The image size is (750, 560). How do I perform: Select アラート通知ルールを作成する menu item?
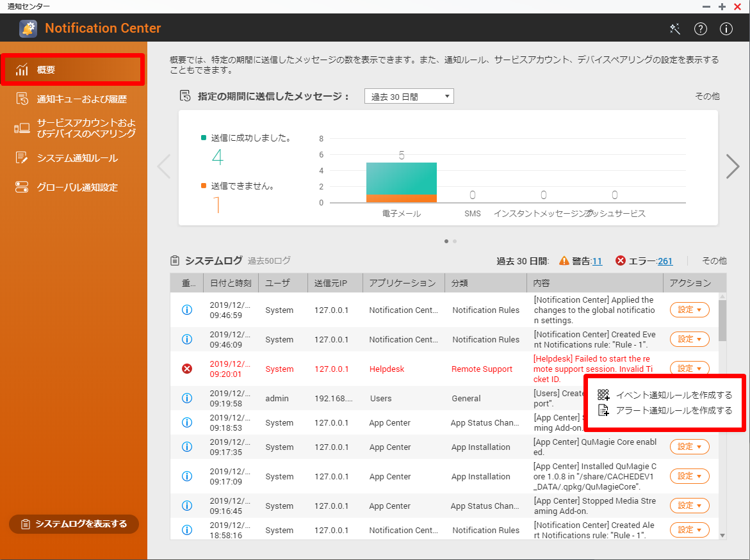pyautogui.click(x=673, y=410)
